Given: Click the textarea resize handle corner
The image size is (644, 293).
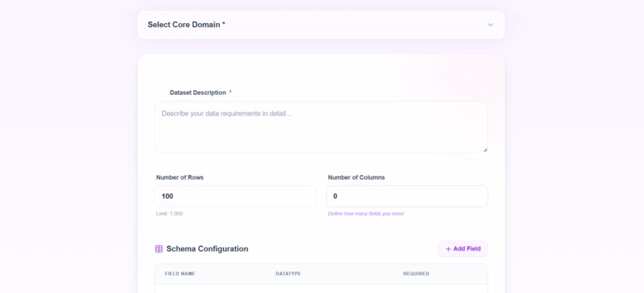Looking at the screenshot, I should tap(485, 150).
